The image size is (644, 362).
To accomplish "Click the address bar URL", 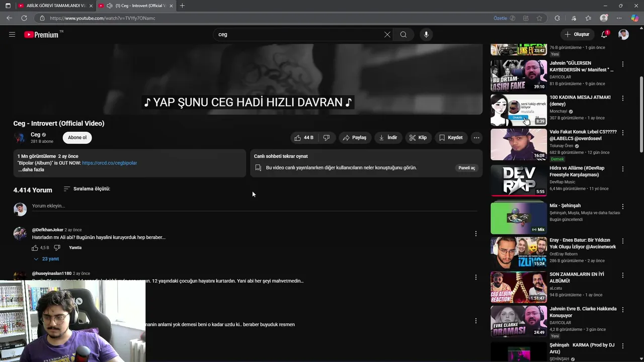I will pos(103,18).
